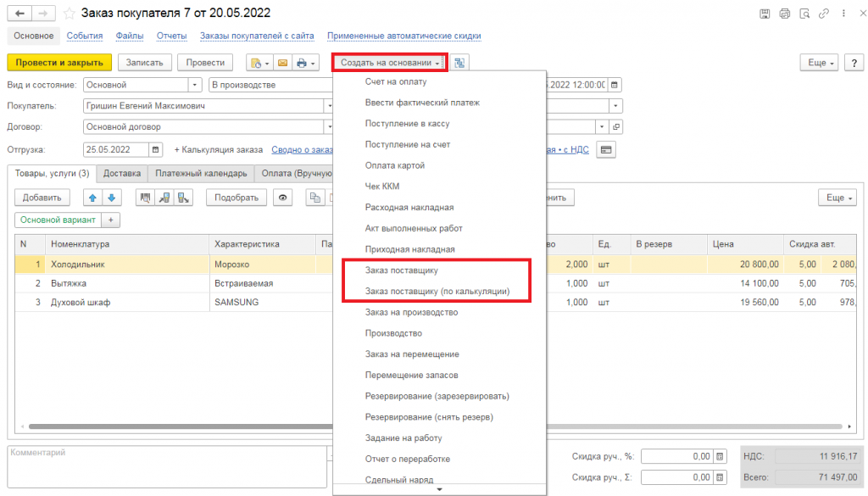Click the printer icon top right

[x=784, y=14]
